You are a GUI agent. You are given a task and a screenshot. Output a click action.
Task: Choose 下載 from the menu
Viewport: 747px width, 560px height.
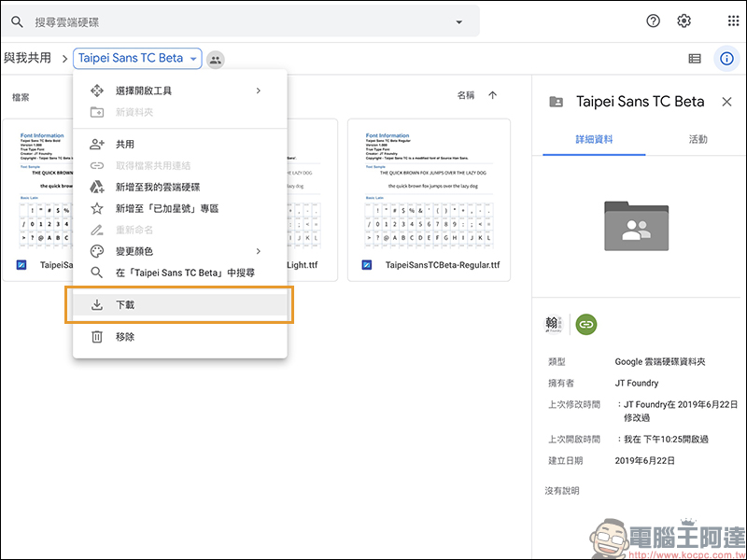click(180, 305)
